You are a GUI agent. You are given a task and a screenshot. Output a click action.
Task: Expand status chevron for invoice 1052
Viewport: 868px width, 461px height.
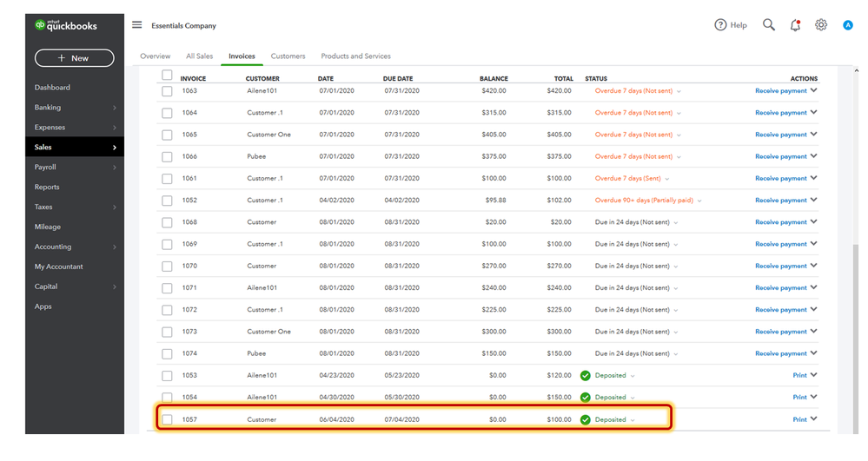click(699, 201)
